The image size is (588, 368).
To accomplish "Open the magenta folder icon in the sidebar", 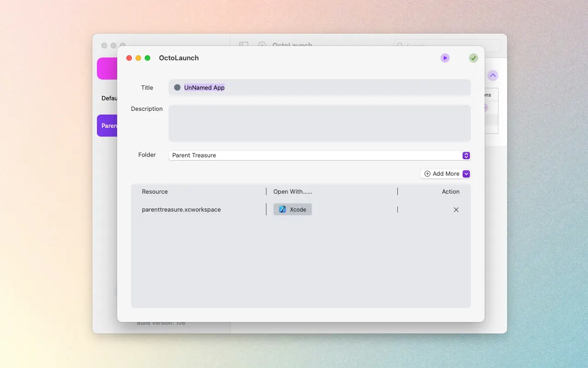I will [107, 68].
